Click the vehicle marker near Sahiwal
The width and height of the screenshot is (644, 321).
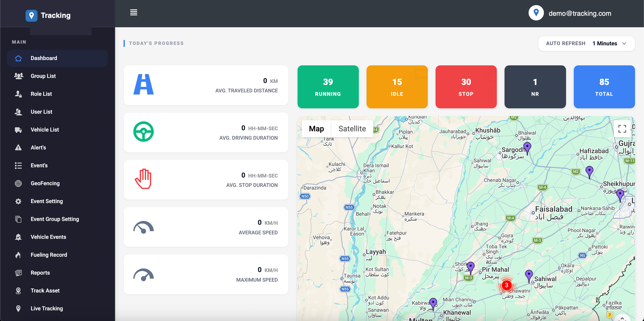(529, 276)
